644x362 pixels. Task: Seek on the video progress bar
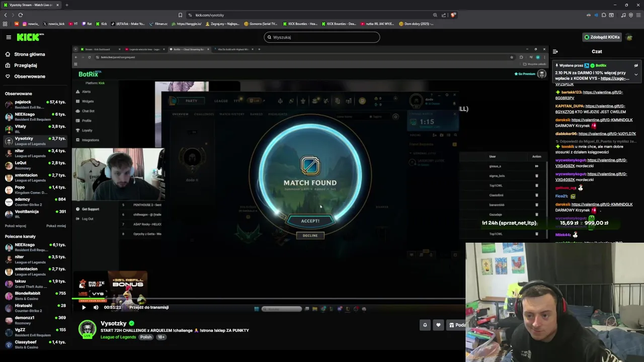click(x=269, y=300)
